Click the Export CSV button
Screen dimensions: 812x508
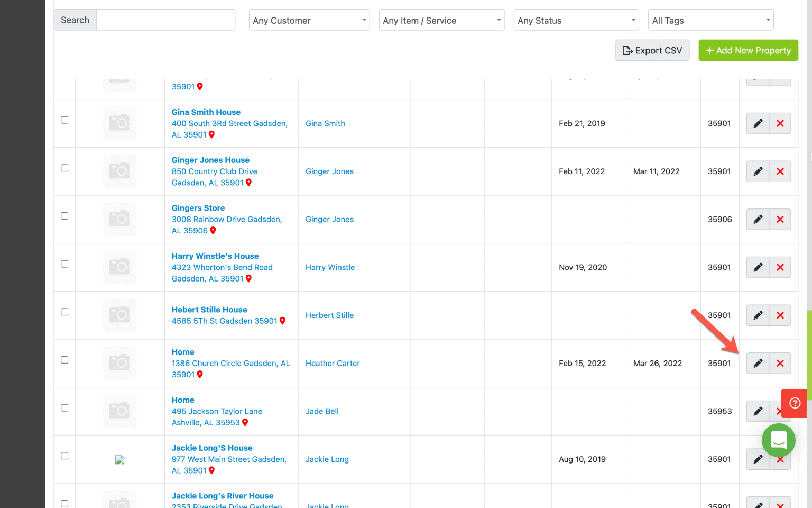click(652, 50)
